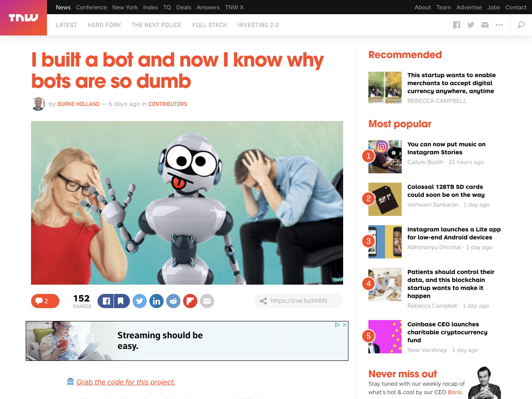Select Conference in the top menu
Screen dimensions: 532x399
(x=91, y=7)
